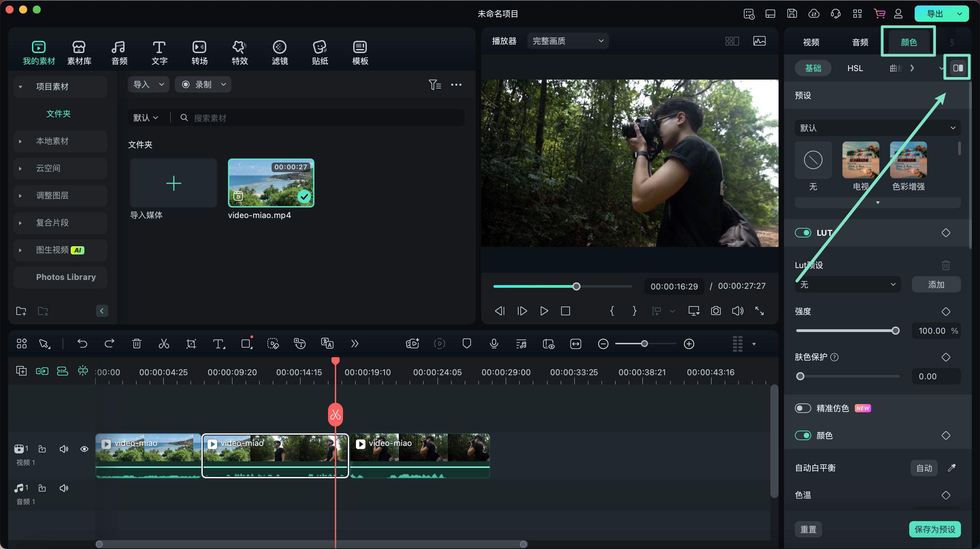The width and height of the screenshot is (980, 549).
Task: Adjust the 强度 intensity slider handle
Action: pos(896,330)
